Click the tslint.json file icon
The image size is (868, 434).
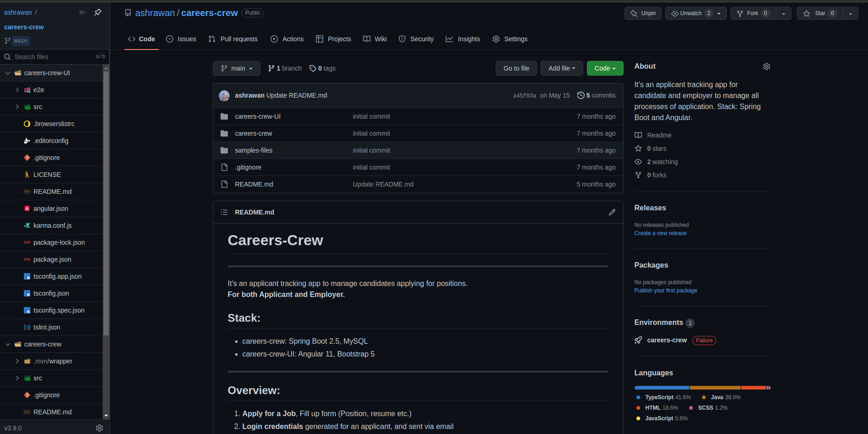tap(27, 327)
